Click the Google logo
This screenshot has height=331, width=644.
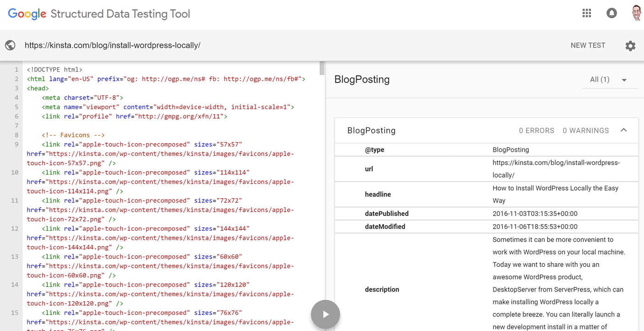pos(27,14)
